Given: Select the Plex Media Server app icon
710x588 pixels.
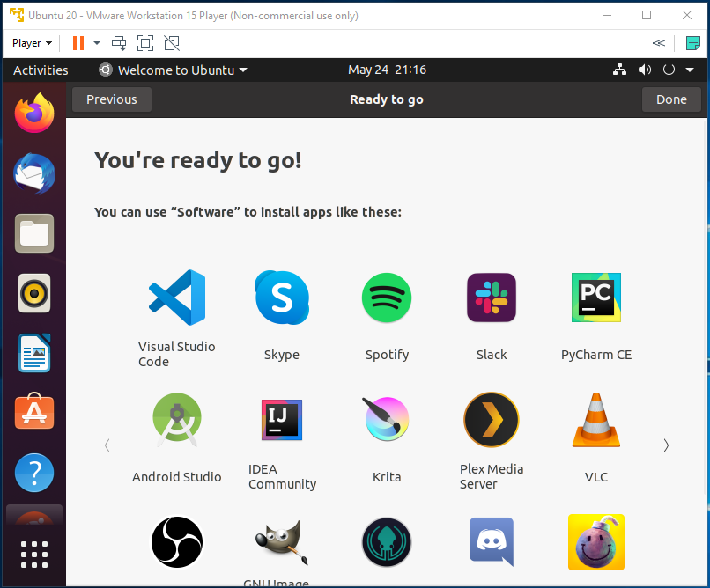Looking at the screenshot, I should point(492,420).
